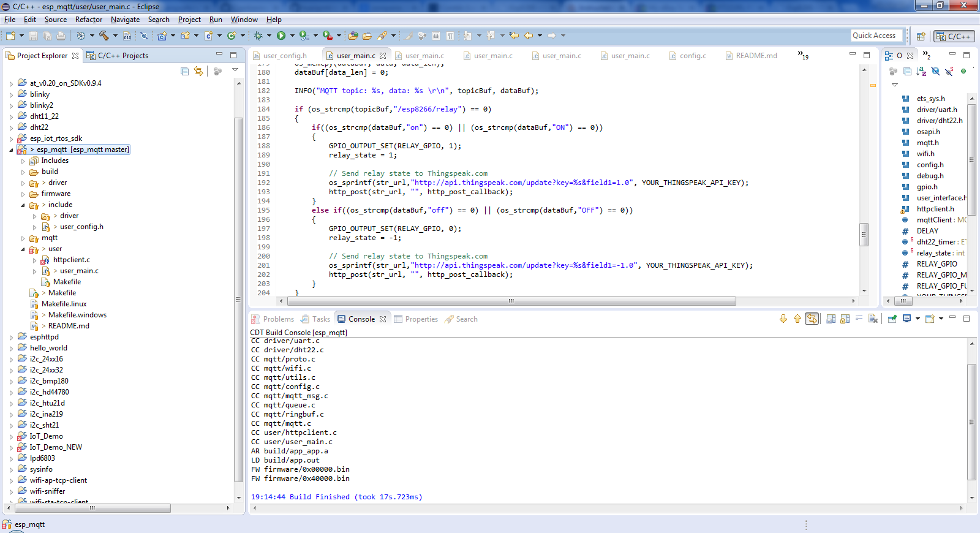Screen dimensions: 980x533
Task: Toggle Skip All Breakpoints in toolbar
Action: (144, 36)
